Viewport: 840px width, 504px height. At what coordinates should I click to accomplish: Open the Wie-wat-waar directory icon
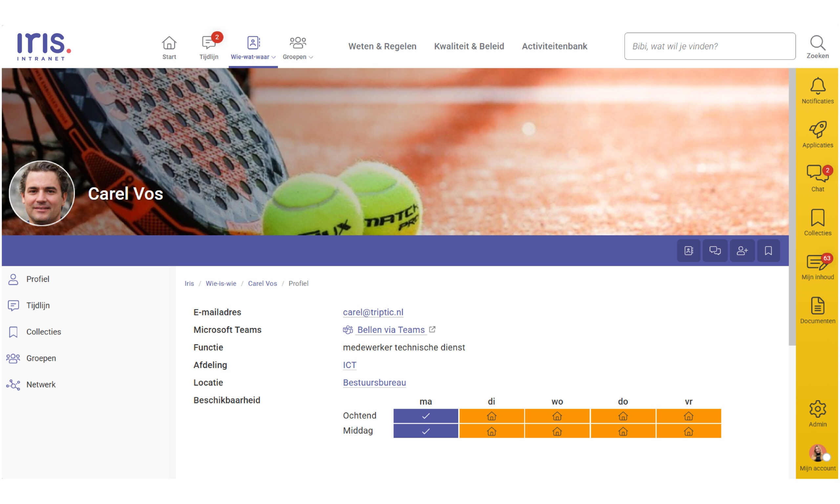tap(253, 43)
